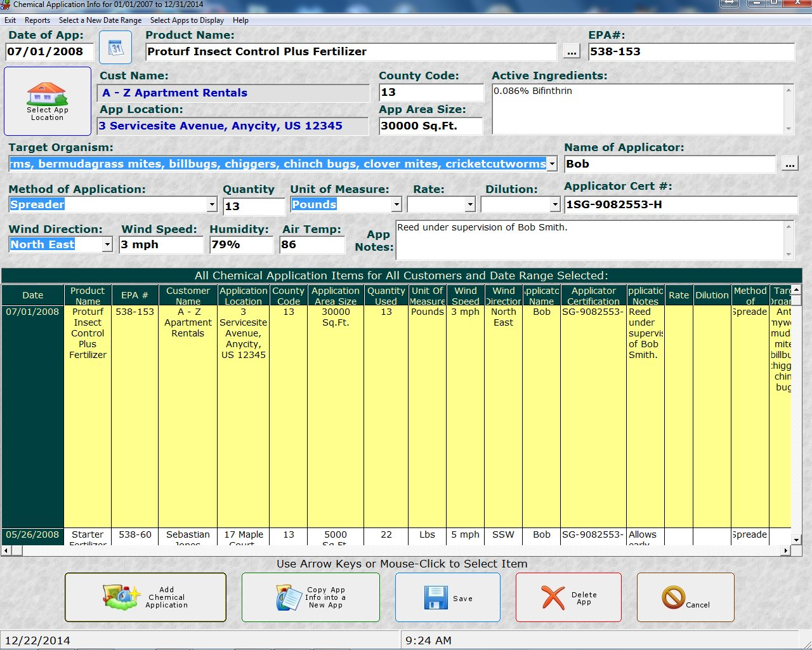The image size is (812, 650).
Task: Open the calendar date picker icon
Action: [116, 47]
